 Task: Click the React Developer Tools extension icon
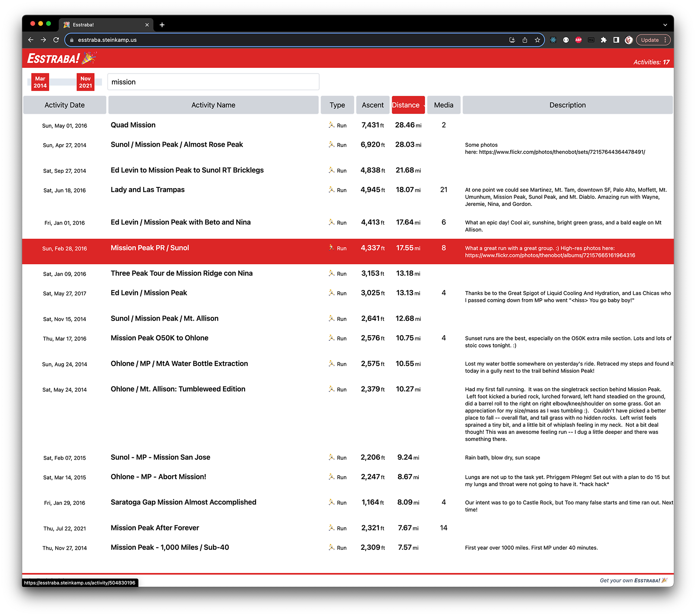(x=553, y=40)
